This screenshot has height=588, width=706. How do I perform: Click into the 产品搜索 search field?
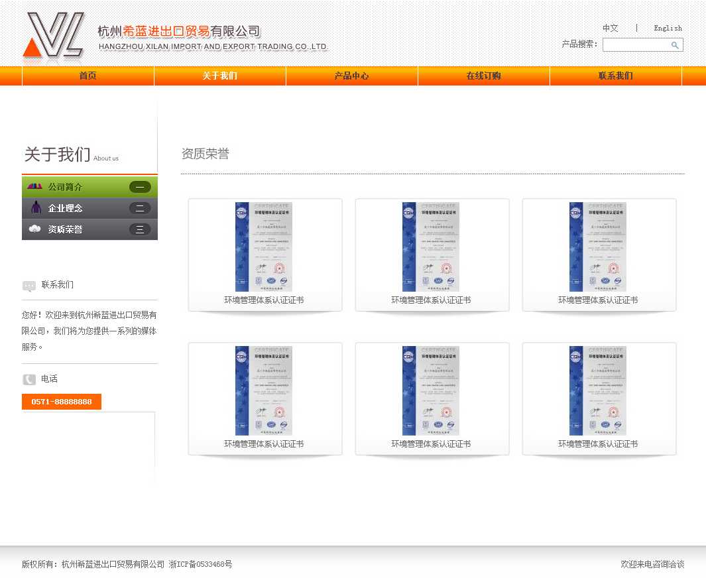pos(636,45)
